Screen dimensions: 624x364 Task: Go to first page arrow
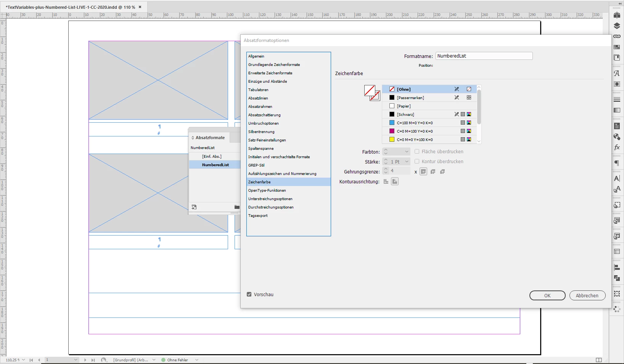(x=31, y=360)
